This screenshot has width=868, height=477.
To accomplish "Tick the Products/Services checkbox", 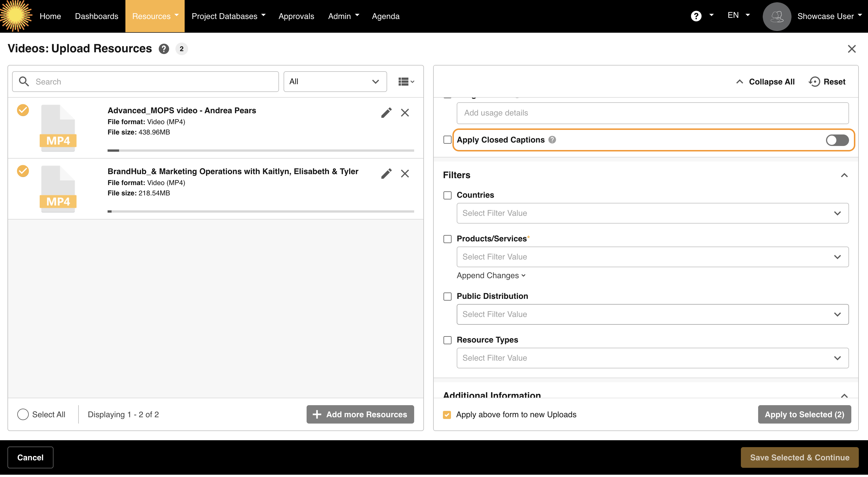I will 447,239.
